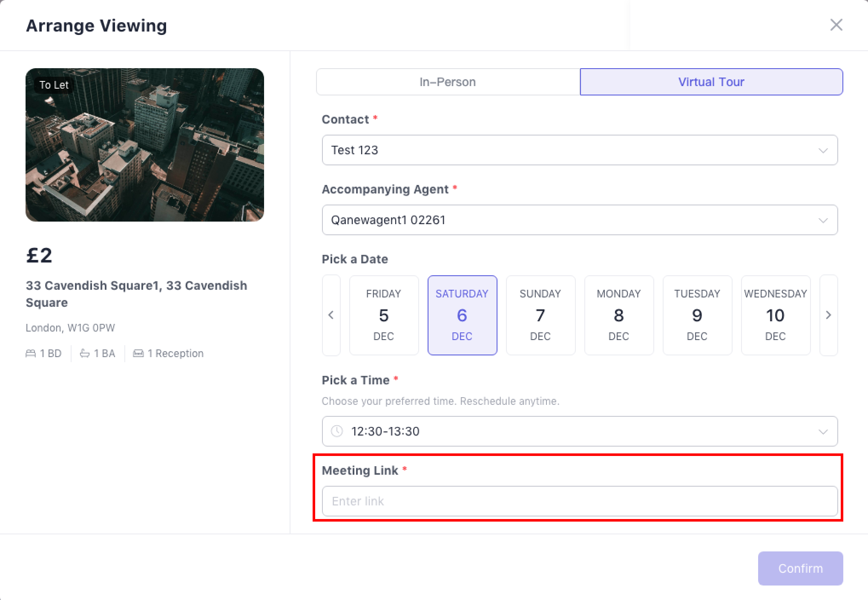Switch to In-Person viewing
The image size is (868, 600).
click(x=448, y=82)
